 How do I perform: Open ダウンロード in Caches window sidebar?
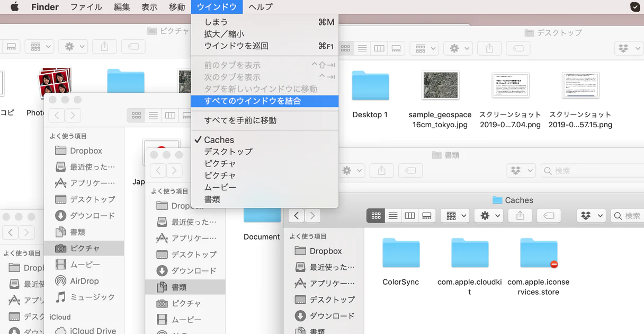point(325,315)
